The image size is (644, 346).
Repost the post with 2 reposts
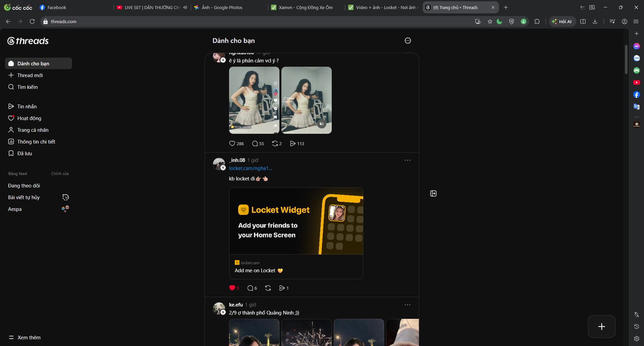coord(277,143)
